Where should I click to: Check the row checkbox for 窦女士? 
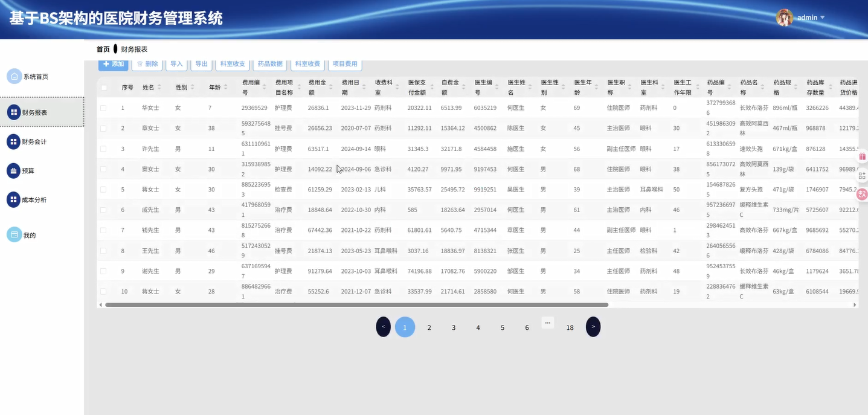point(103,169)
